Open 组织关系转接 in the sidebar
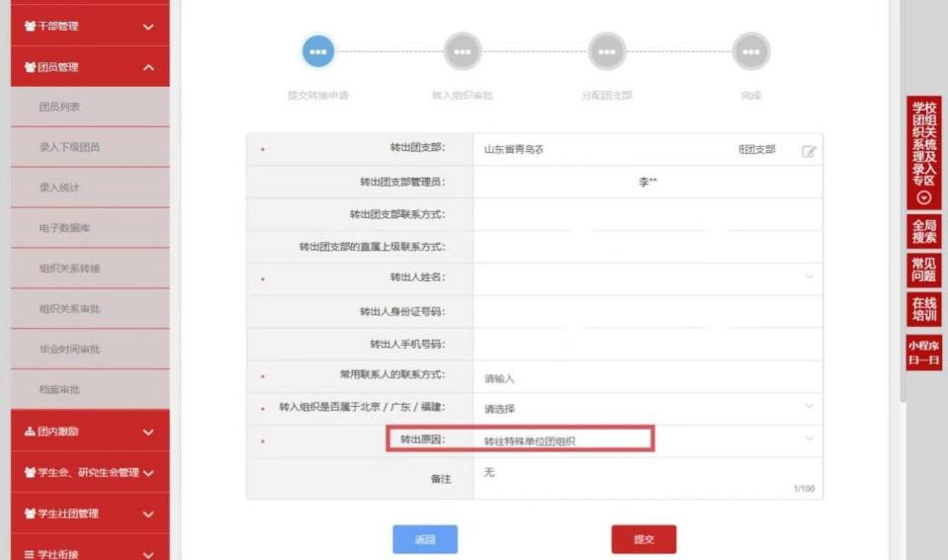This screenshot has height=560, width=948. (90, 269)
